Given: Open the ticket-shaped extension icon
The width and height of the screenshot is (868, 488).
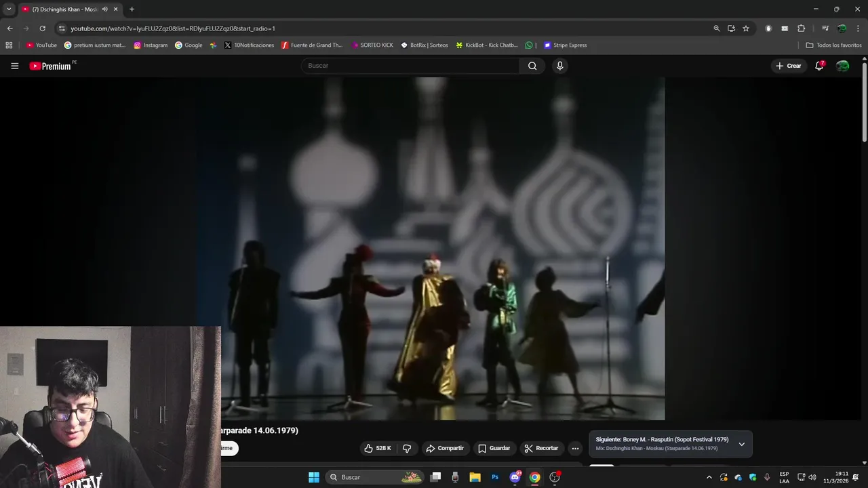Looking at the screenshot, I should coord(785,28).
